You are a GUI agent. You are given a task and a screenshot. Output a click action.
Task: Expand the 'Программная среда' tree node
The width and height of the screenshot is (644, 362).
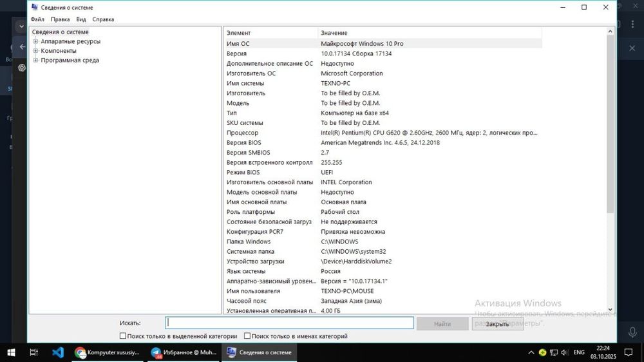point(35,60)
